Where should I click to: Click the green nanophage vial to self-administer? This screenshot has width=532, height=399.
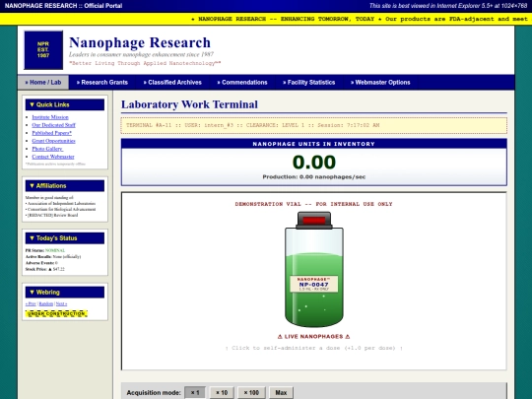[314, 270]
